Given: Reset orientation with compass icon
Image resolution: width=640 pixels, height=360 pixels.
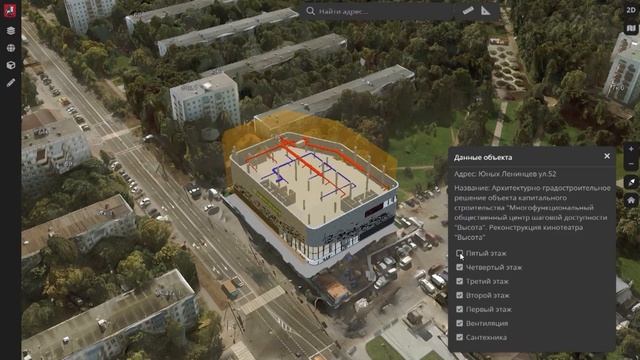Looking at the screenshot, I should coord(631,182).
